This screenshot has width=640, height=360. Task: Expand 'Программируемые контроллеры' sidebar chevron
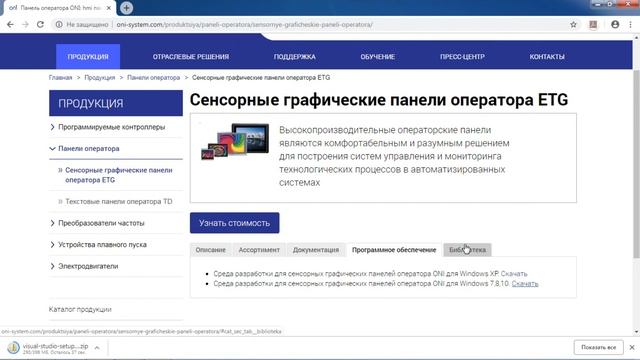pyautogui.click(x=52, y=127)
